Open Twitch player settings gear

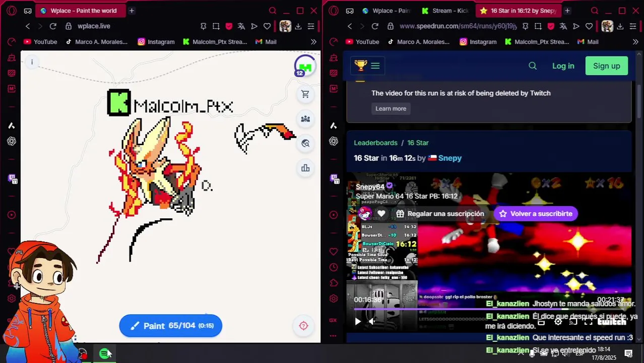coord(558,322)
